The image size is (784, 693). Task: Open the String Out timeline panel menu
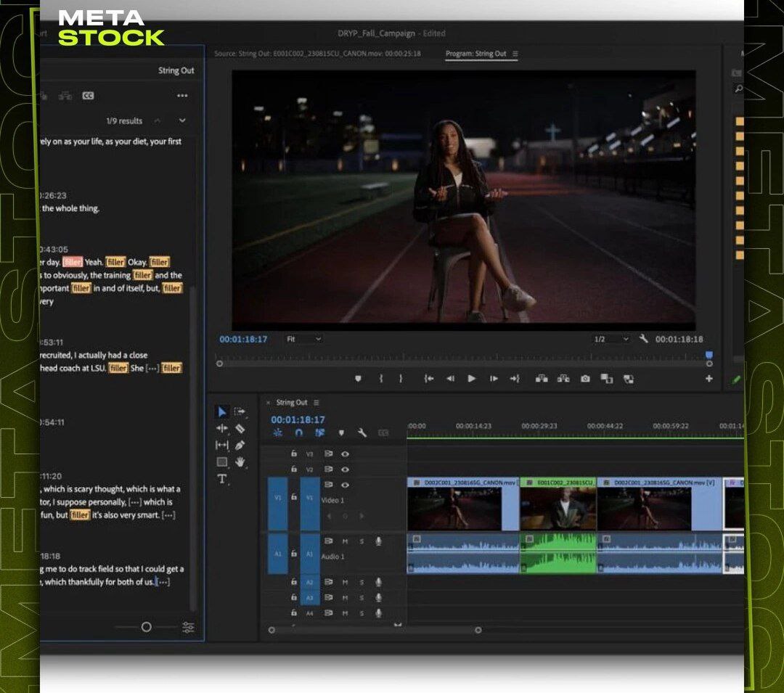pos(317,403)
